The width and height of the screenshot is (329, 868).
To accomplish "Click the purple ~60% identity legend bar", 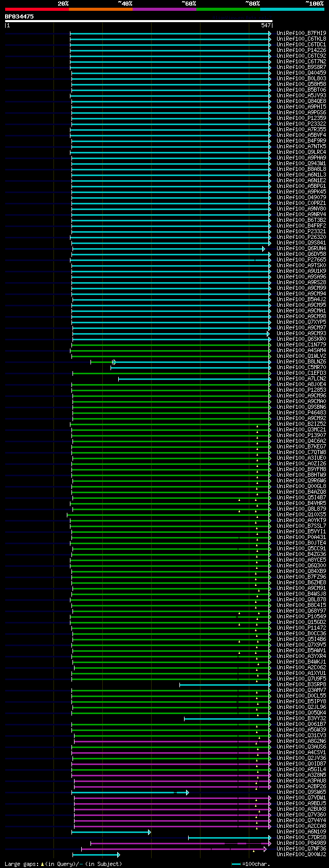I will coord(164,9).
